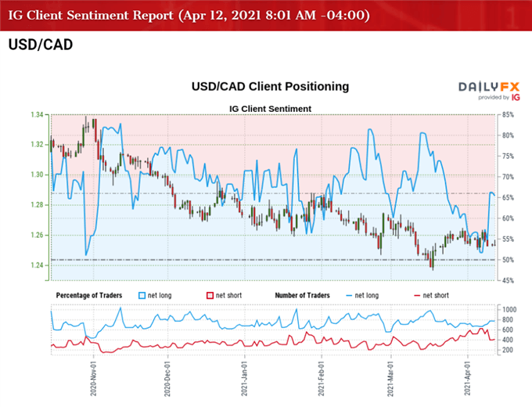Click the 1.30 price axis label
Viewport: 532px width, 407px height.
click(x=37, y=175)
